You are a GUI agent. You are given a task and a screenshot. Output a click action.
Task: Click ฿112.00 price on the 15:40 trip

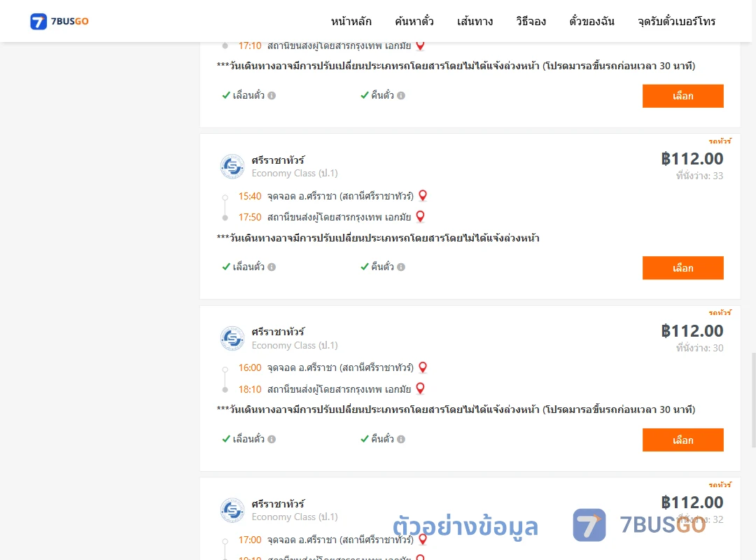[692, 159]
